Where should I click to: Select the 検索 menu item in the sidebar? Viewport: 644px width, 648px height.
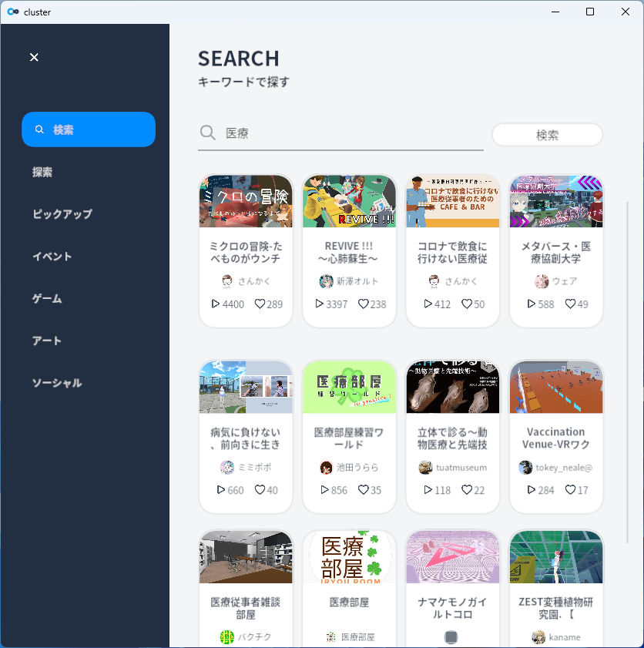[x=89, y=129]
